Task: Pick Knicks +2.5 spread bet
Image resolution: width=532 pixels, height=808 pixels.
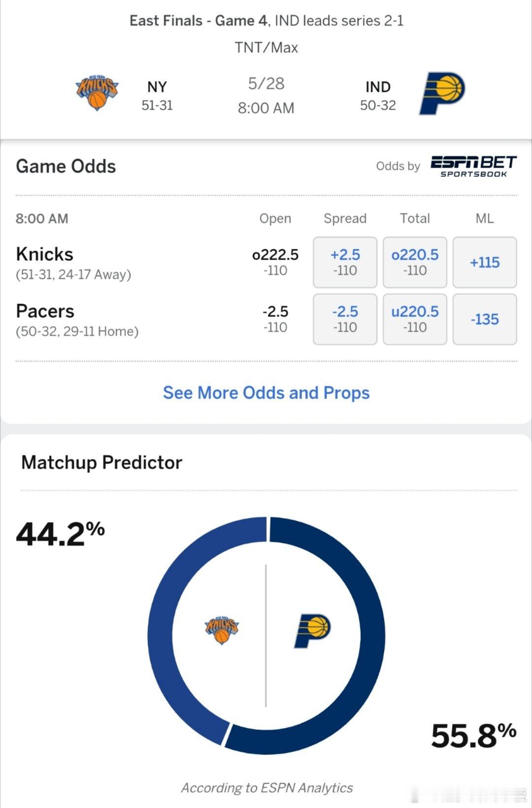Action: click(345, 262)
